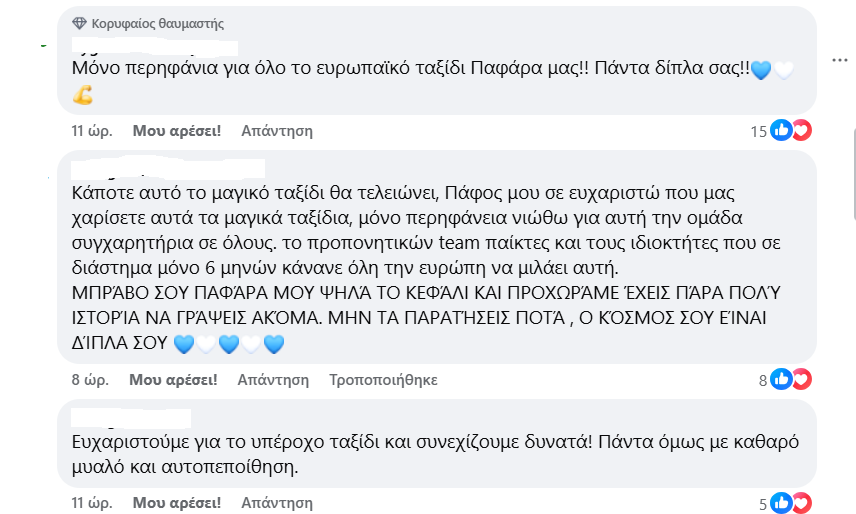Image resolution: width=856 pixels, height=514 pixels.
Task: Like the last comment with Μου αρέσει!
Action: [177, 503]
